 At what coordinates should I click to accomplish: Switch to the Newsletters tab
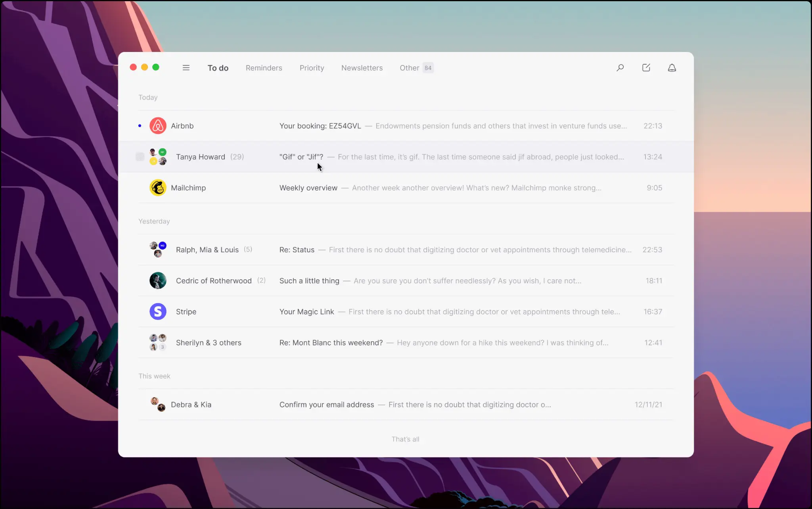pyautogui.click(x=362, y=68)
